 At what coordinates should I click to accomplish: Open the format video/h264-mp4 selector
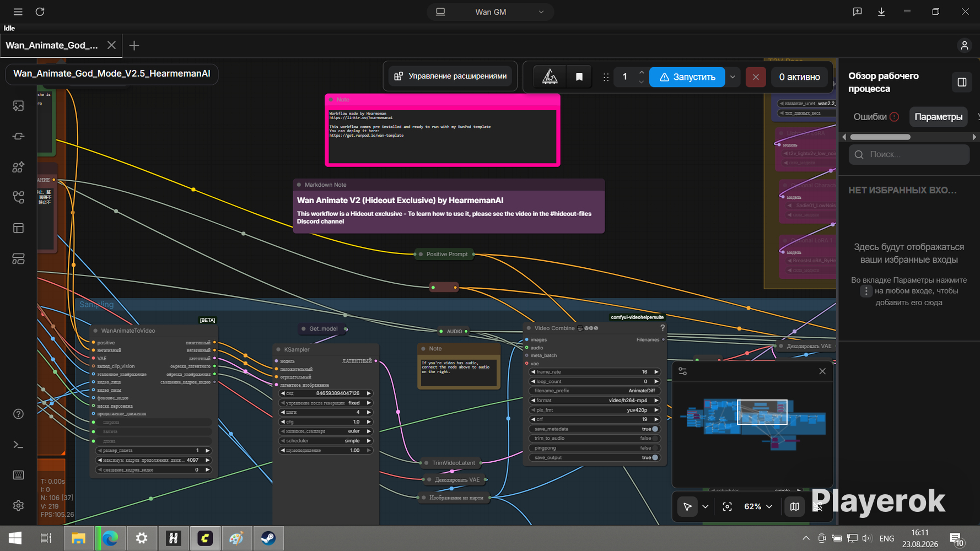[594, 401]
